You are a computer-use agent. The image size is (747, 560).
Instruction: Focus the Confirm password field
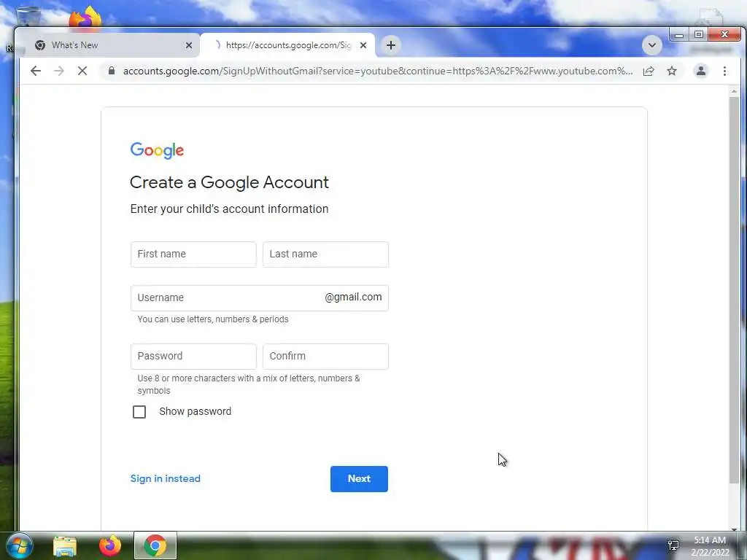(x=325, y=356)
